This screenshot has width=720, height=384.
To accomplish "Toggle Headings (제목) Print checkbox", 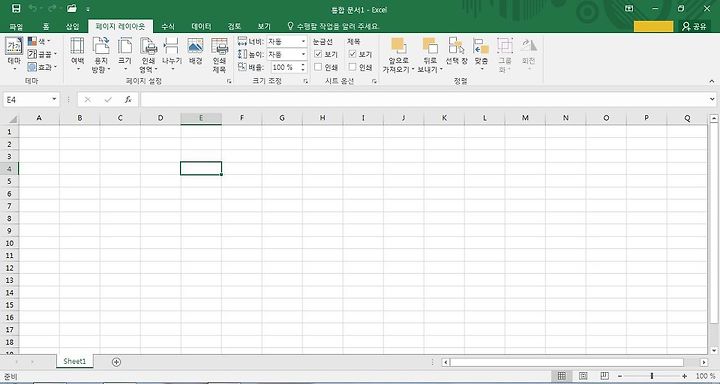I will pos(352,67).
